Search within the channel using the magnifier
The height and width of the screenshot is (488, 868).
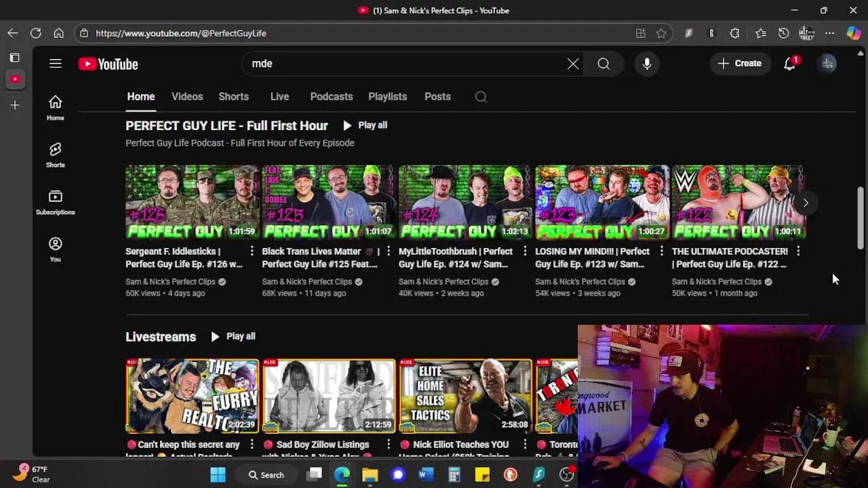click(481, 97)
